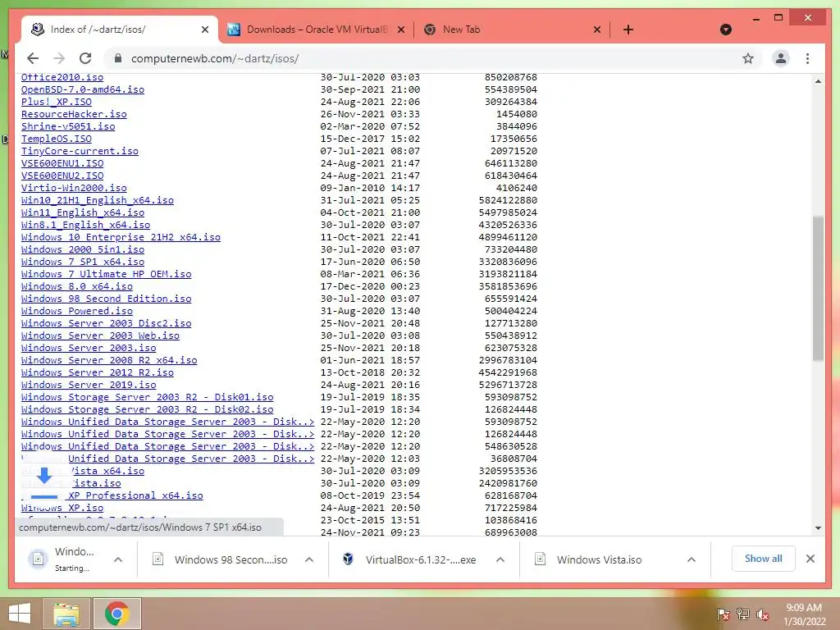Viewport: 840px width, 630px height.
Task: Click the muted volume tray icon
Action: (x=762, y=614)
